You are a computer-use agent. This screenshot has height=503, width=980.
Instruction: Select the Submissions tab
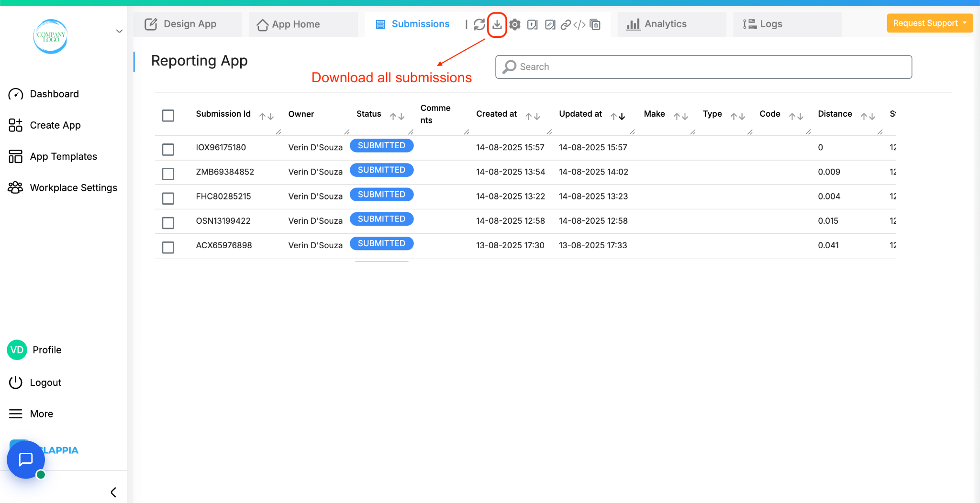tap(412, 24)
